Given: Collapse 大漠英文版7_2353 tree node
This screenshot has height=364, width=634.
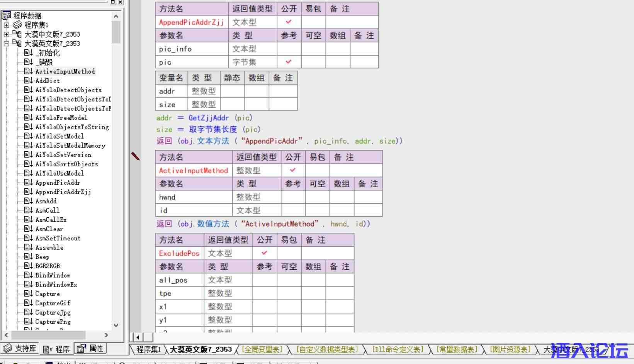Looking at the screenshot, I should click(6, 44).
